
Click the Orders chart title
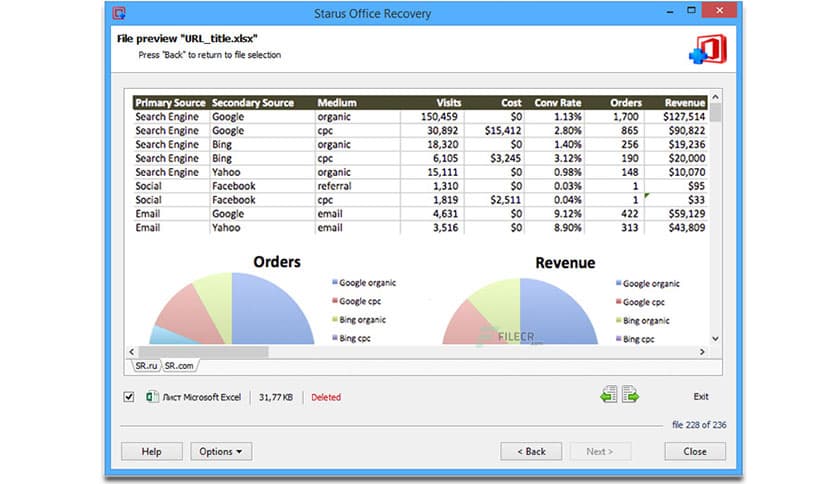(277, 262)
